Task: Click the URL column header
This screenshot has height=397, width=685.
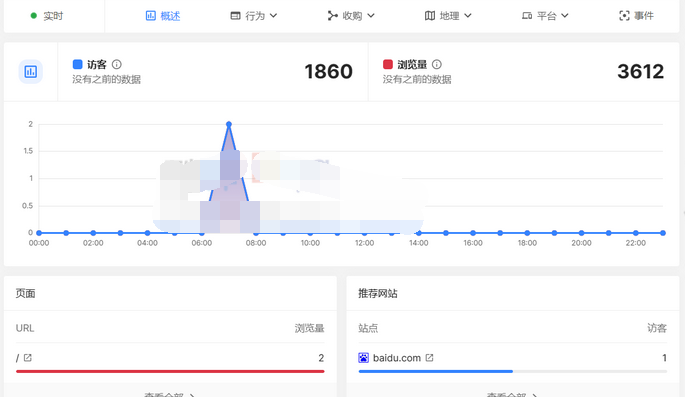Action: click(x=25, y=328)
